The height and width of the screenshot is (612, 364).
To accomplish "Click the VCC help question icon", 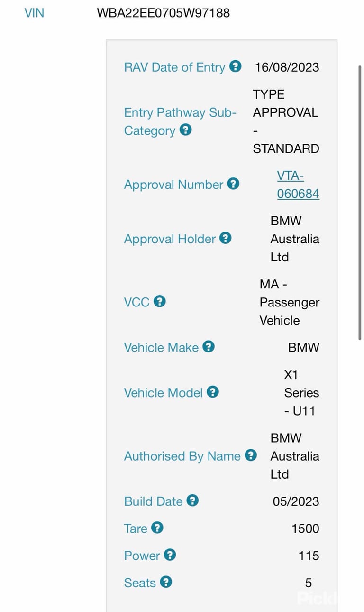I will [x=160, y=301].
